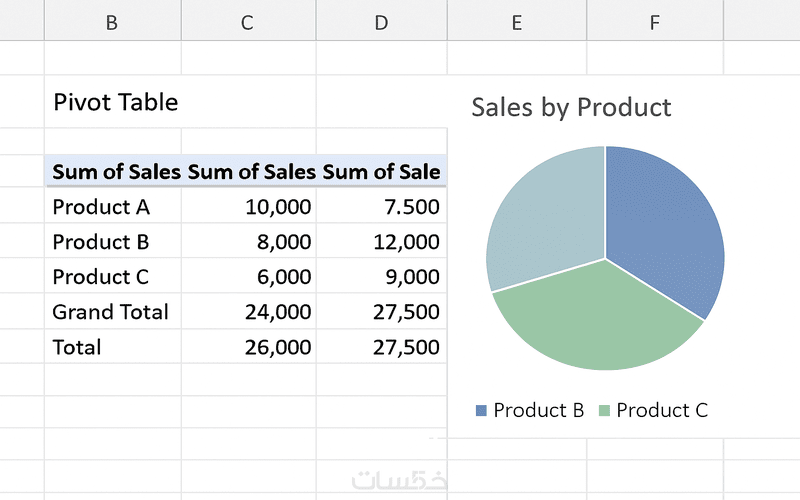Click the Sales by Product chart title
This screenshot has width=800, height=500.
(571, 107)
